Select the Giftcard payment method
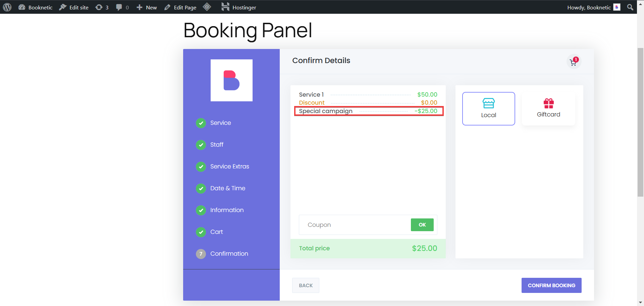 pos(548,108)
